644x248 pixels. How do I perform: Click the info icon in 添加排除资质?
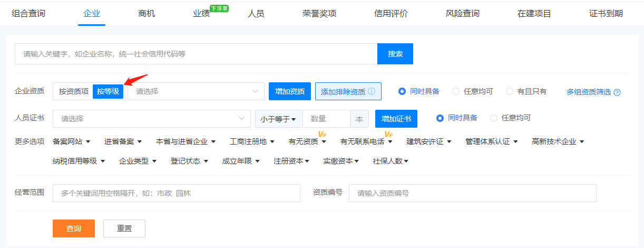click(372, 91)
